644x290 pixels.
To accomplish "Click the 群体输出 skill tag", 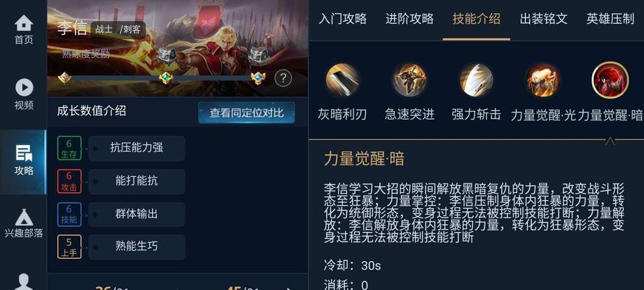I will click(x=137, y=214).
